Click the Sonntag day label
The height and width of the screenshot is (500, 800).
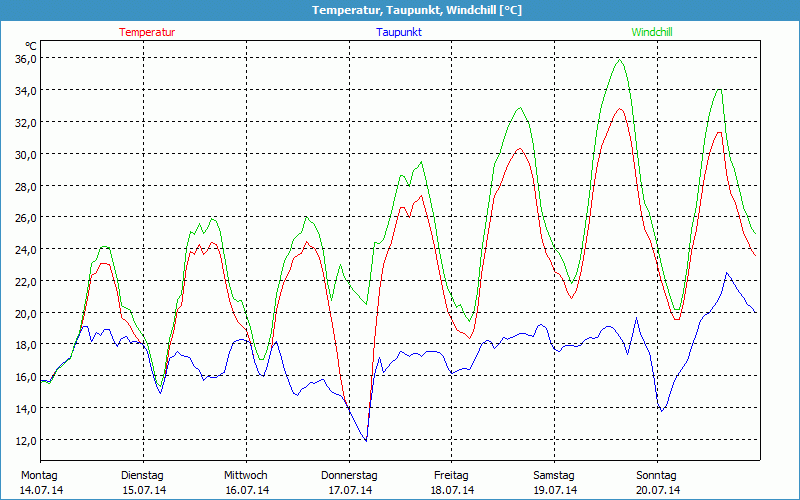click(x=656, y=476)
